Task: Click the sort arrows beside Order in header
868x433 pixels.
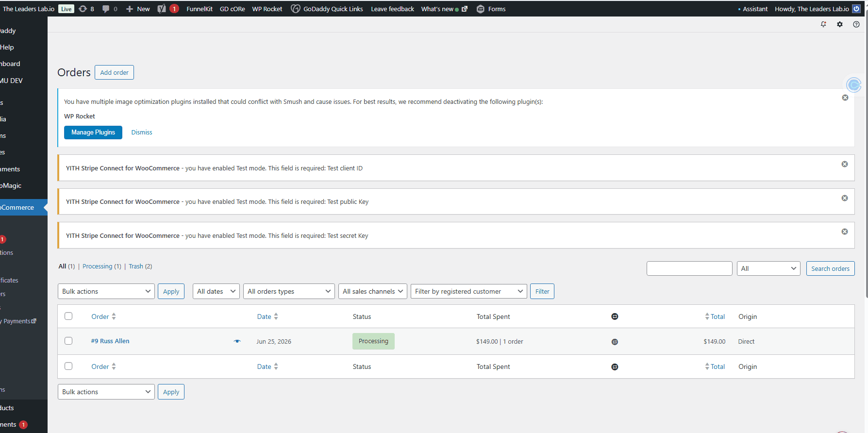Action: (114, 316)
